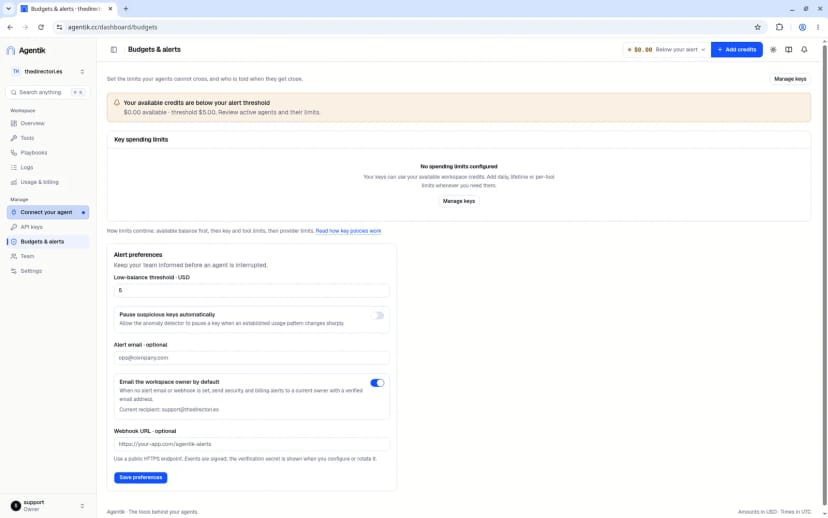Click Tools in sidebar
The width and height of the screenshot is (828, 518).
pos(48,138)
